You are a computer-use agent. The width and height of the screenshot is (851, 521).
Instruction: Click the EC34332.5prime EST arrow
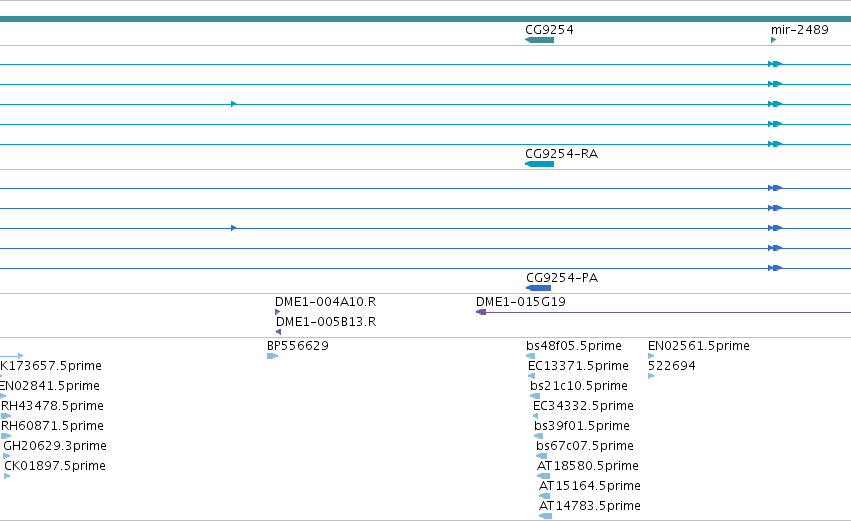click(x=536, y=416)
